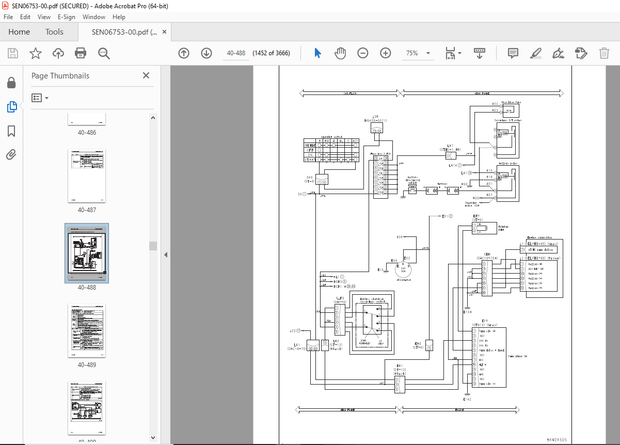620x445 pixels.
Task: Click the Print file icon
Action: click(x=81, y=53)
